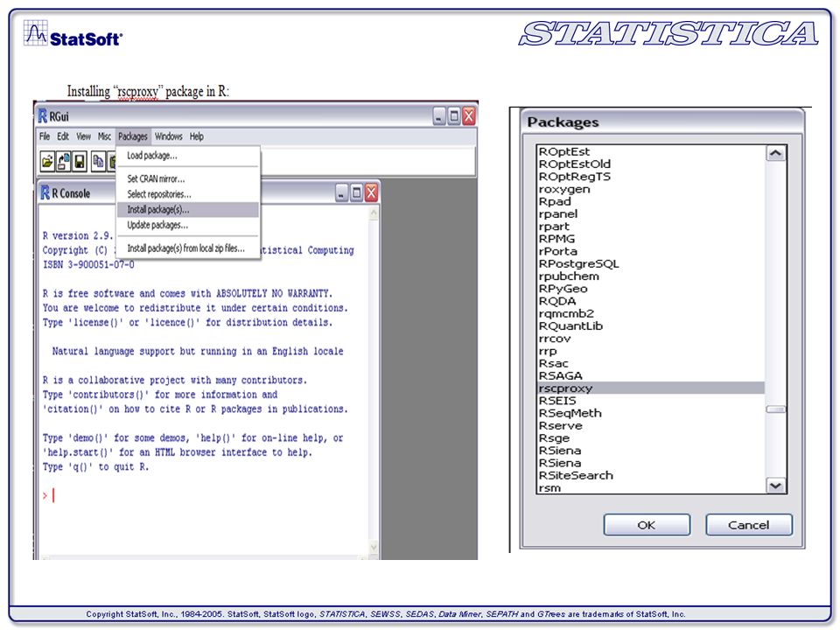Screen dimensions: 840x630
Task: Click the R logo icon in RGui title bar
Action: pyautogui.click(x=42, y=115)
